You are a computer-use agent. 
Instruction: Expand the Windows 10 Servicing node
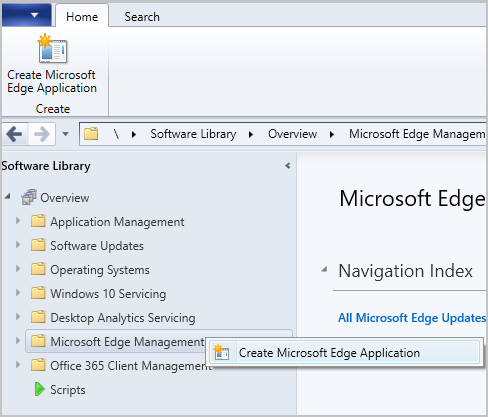[x=18, y=293]
